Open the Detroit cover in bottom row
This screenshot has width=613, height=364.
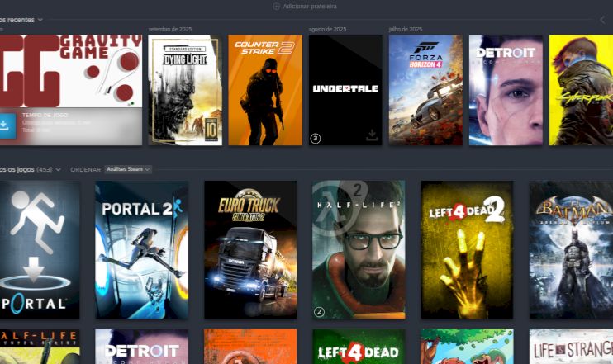click(x=141, y=347)
